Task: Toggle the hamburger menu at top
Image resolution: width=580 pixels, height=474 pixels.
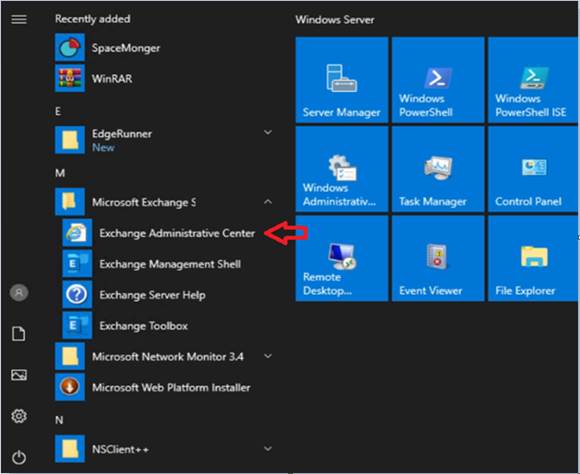Action: 19,19
